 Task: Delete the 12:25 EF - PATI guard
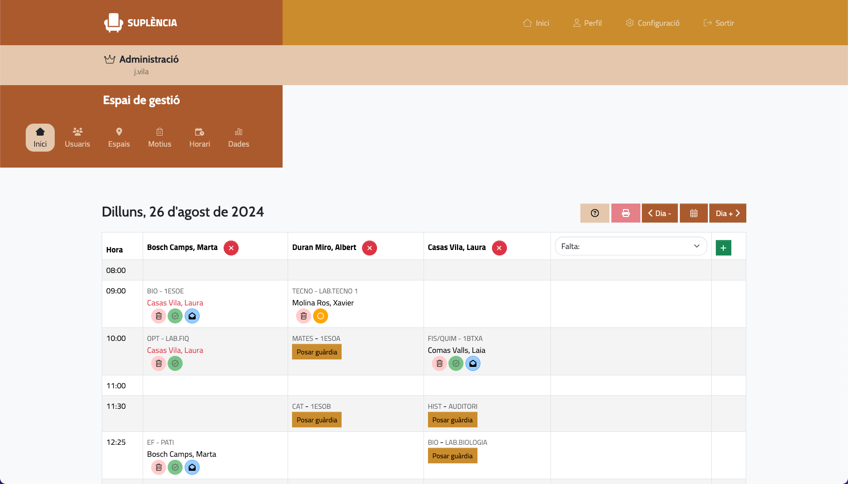point(158,467)
